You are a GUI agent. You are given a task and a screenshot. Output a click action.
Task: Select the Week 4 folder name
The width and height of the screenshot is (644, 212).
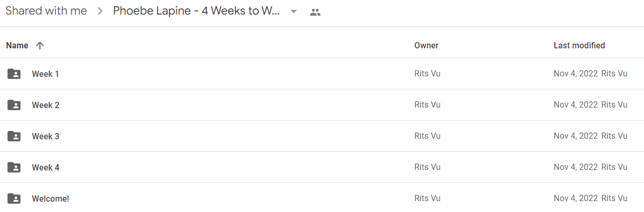point(46,167)
